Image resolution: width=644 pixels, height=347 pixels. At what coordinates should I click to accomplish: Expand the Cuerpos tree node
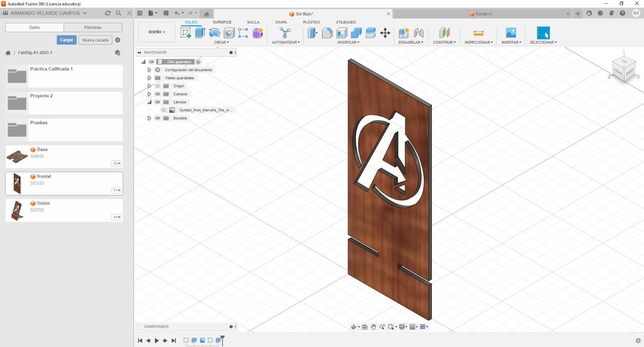[x=149, y=94]
